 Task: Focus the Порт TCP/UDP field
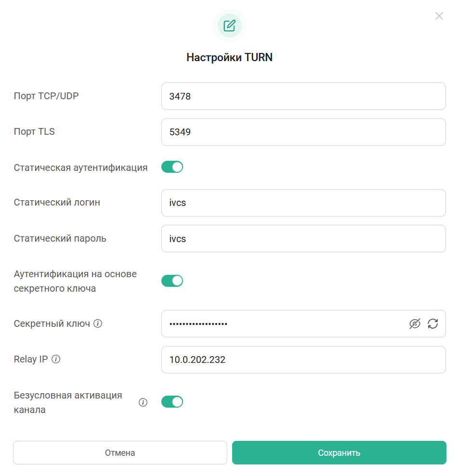(x=303, y=96)
